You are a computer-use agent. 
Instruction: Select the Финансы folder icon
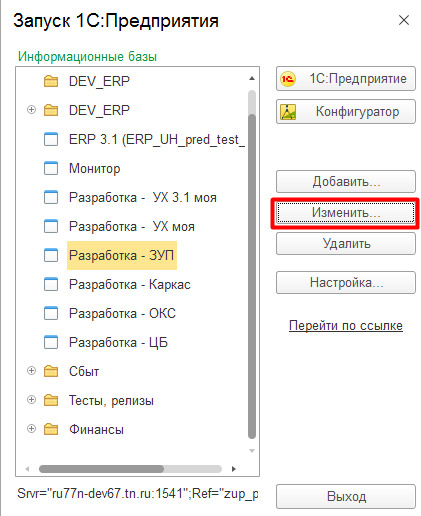(x=51, y=429)
